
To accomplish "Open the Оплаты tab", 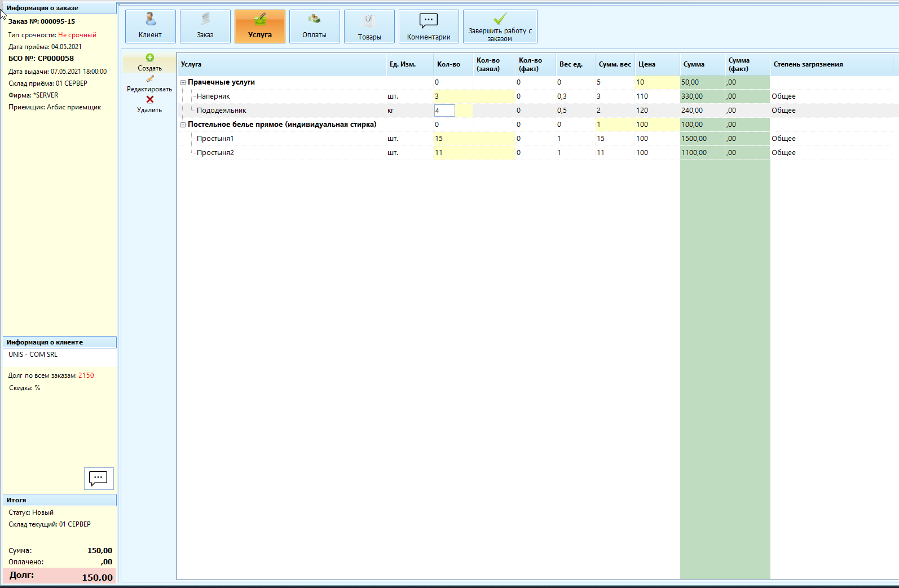I will [x=314, y=26].
